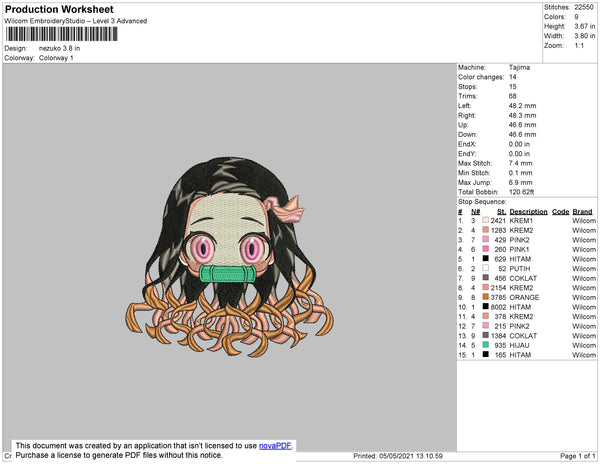Click the 'Brand' column header
Screen dimensions: 600x464
coord(582,212)
